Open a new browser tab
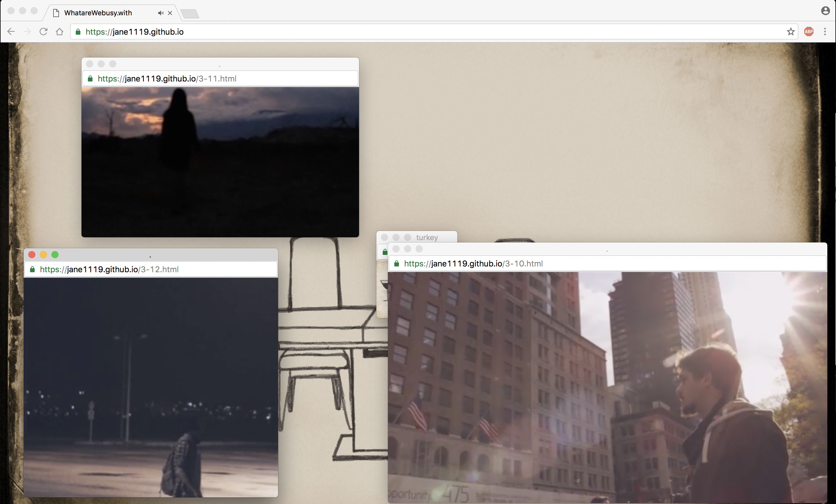The image size is (836, 504). [x=190, y=14]
